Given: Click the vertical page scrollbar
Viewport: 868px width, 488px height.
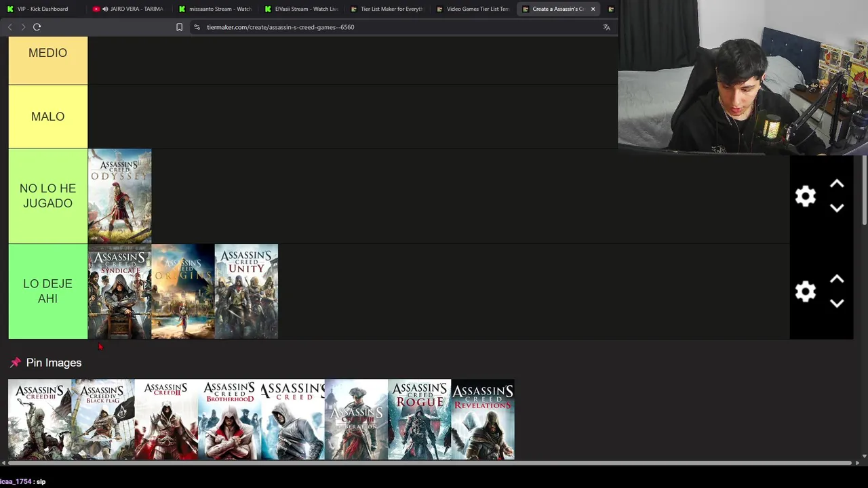Looking at the screenshot, I should [x=863, y=191].
